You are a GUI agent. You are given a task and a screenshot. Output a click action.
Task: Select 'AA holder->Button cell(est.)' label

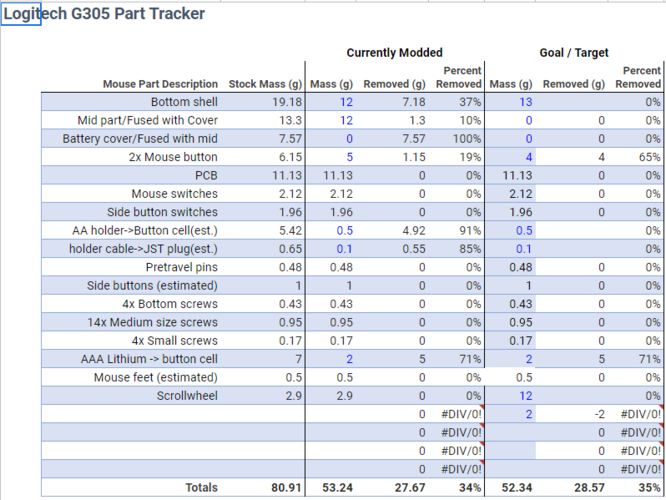click(x=145, y=230)
